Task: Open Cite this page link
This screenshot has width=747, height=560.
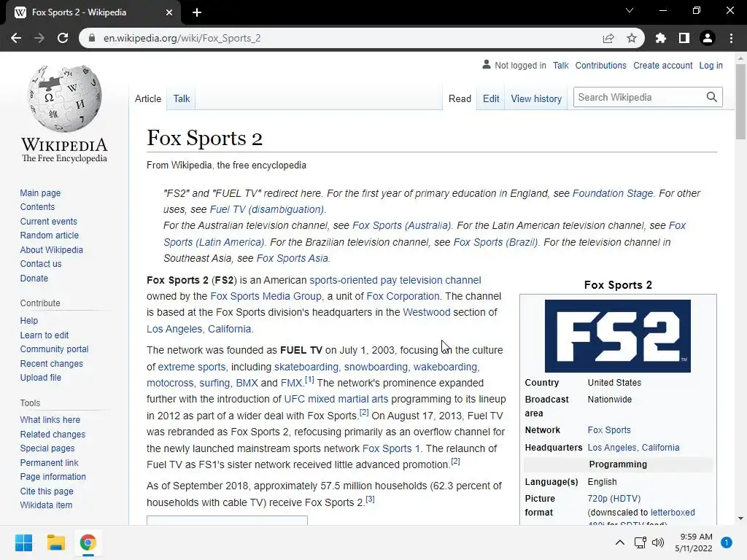Action: pyautogui.click(x=47, y=491)
